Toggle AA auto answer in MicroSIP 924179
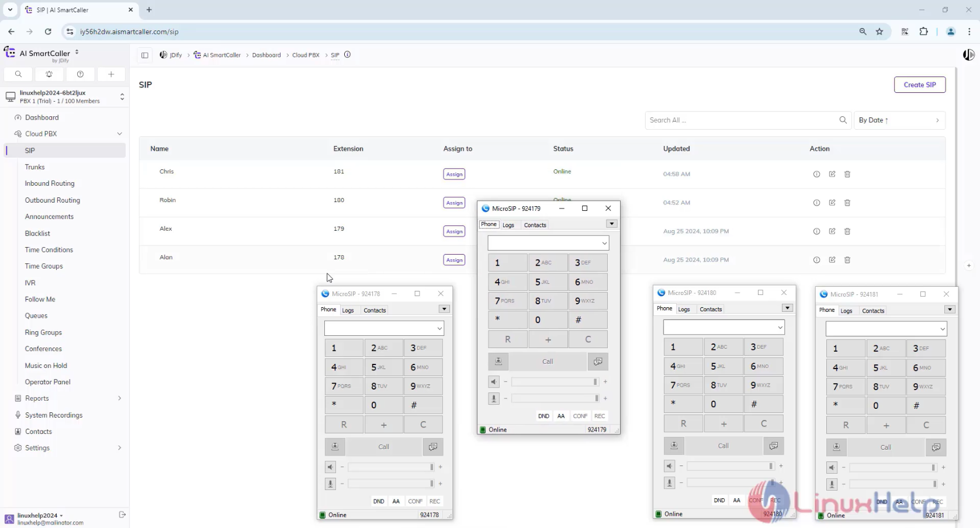The height and width of the screenshot is (528, 980). [561, 416]
